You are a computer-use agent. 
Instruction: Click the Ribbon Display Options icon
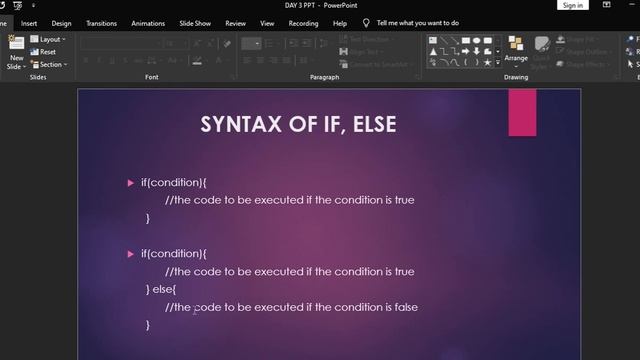pyautogui.click(x=607, y=5)
